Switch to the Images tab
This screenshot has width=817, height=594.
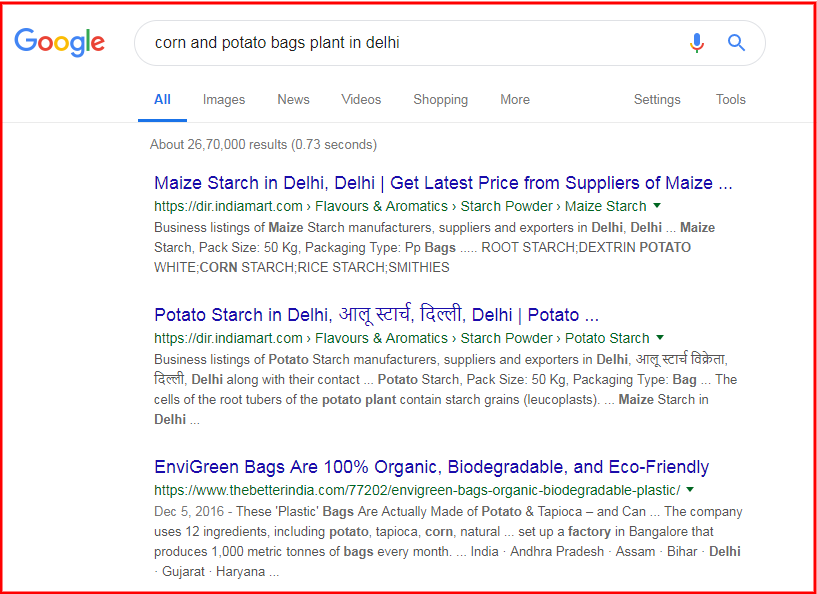[x=224, y=99]
